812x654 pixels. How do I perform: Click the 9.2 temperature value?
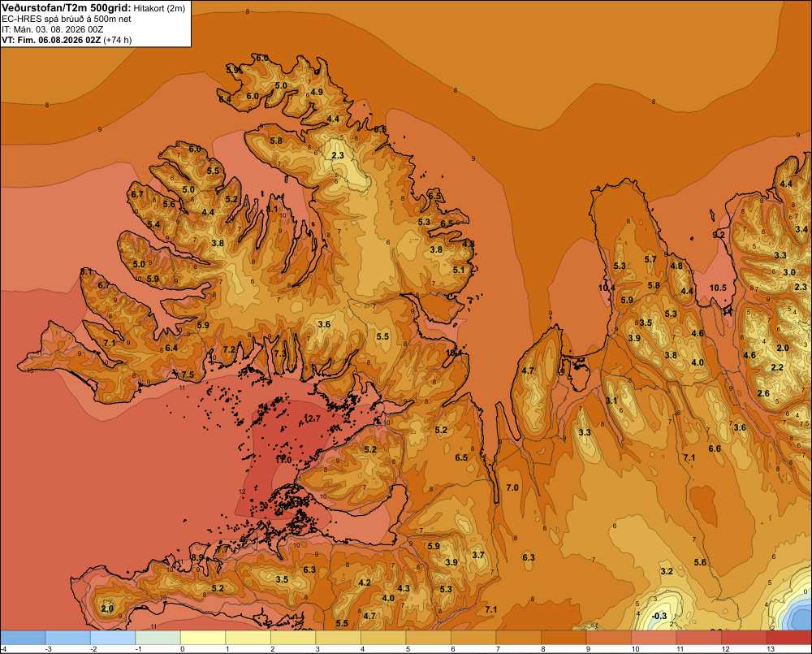(x=719, y=235)
